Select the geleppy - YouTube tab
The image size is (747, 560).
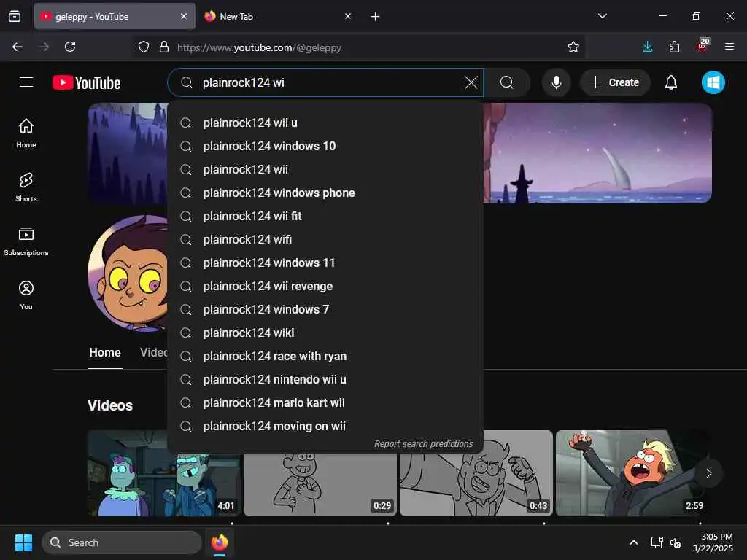[115, 17]
